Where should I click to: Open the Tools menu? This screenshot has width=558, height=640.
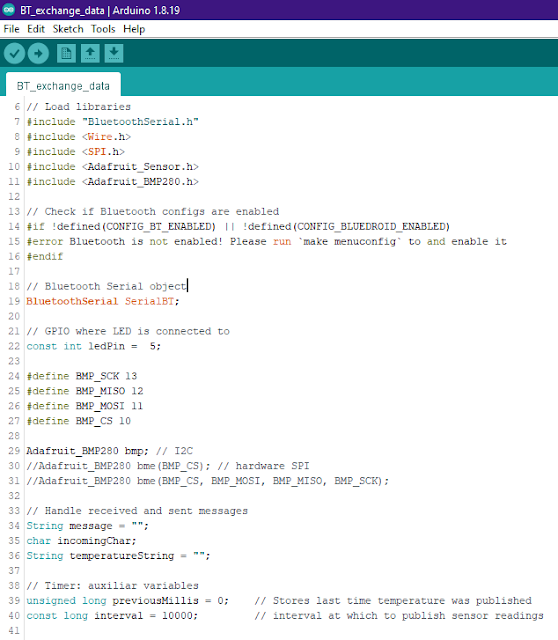pos(103,29)
